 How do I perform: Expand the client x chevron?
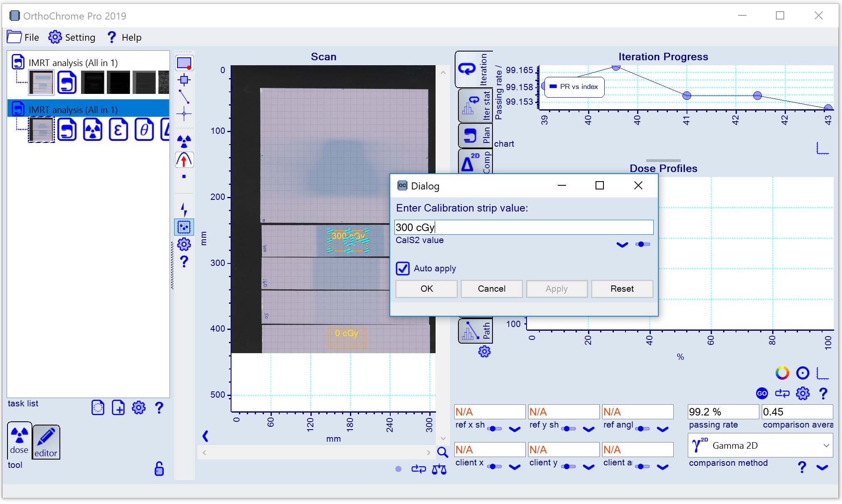pyautogui.click(x=515, y=467)
